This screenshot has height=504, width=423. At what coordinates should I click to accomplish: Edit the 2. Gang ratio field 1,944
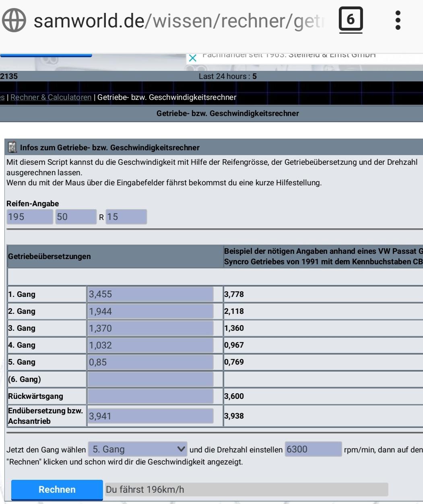tap(151, 311)
